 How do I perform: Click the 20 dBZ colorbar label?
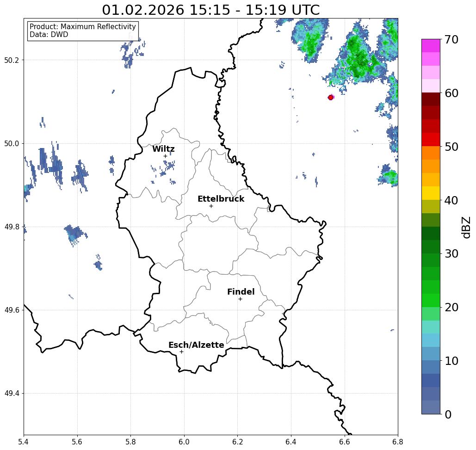(451, 308)
